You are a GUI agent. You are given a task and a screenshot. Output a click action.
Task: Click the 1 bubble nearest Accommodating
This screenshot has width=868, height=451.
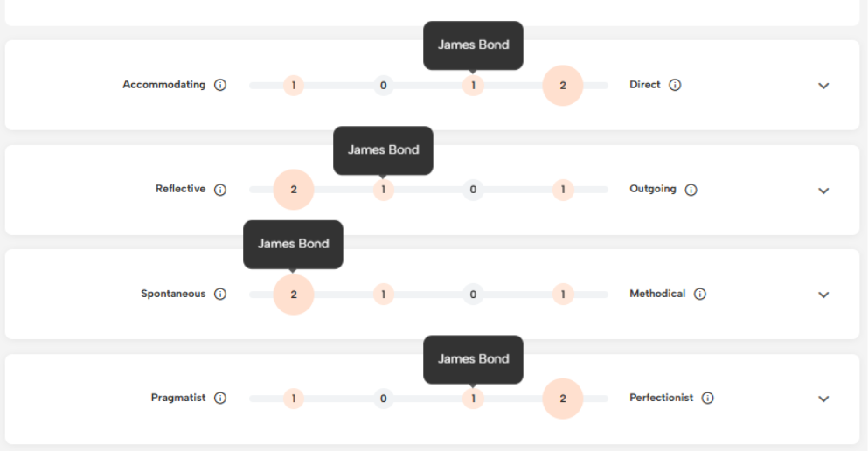pos(294,86)
